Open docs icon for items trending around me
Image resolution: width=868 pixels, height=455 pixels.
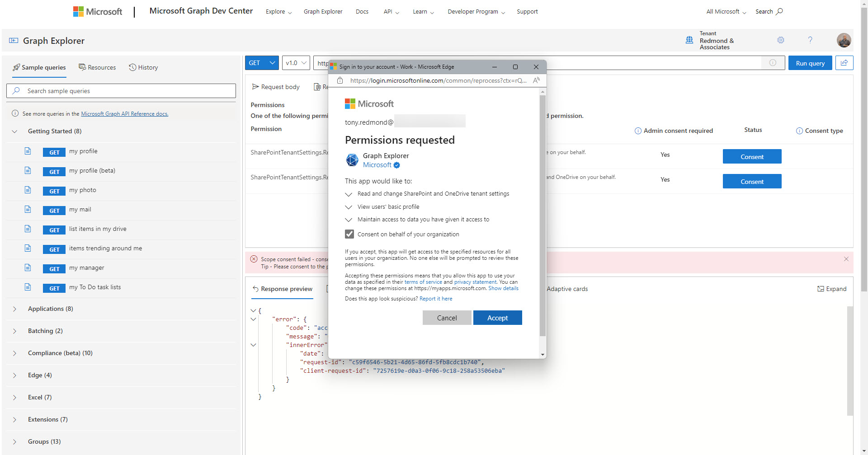[28, 249]
